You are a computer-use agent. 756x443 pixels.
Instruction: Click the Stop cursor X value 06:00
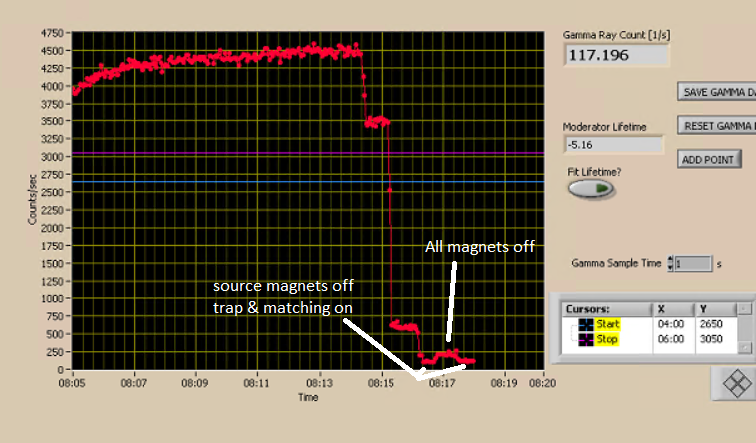tap(671, 339)
